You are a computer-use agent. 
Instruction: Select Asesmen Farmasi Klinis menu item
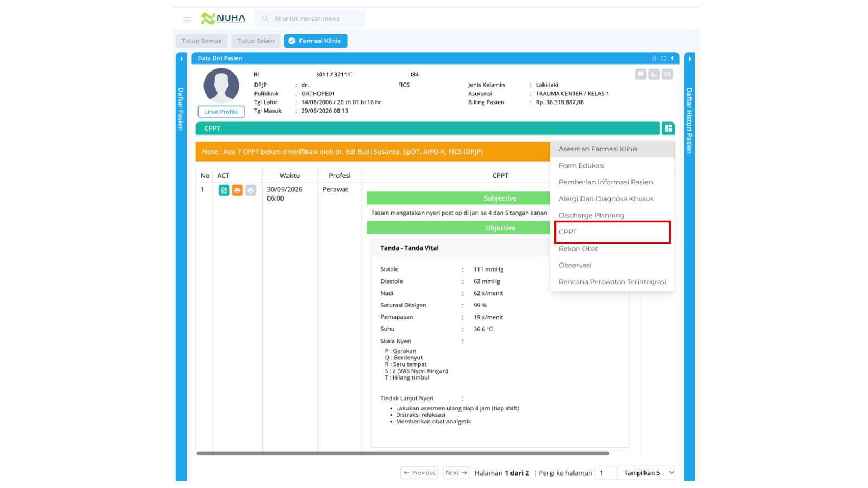click(x=612, y=149)
